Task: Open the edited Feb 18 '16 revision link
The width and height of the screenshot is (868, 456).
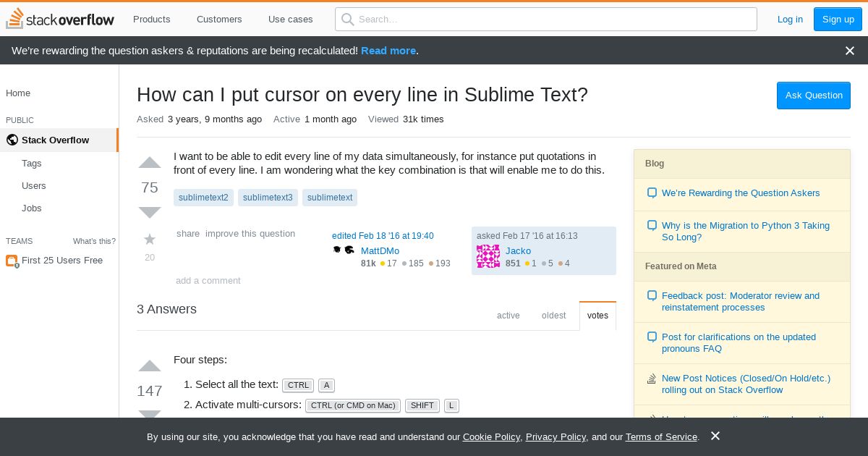Action: [x=383, y=236]
